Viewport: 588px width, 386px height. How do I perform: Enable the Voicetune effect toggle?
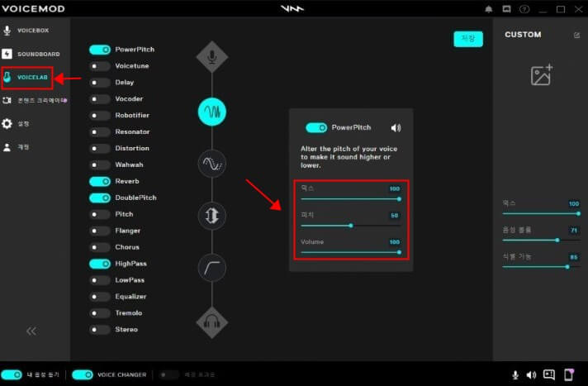click(x=100, y=66)
